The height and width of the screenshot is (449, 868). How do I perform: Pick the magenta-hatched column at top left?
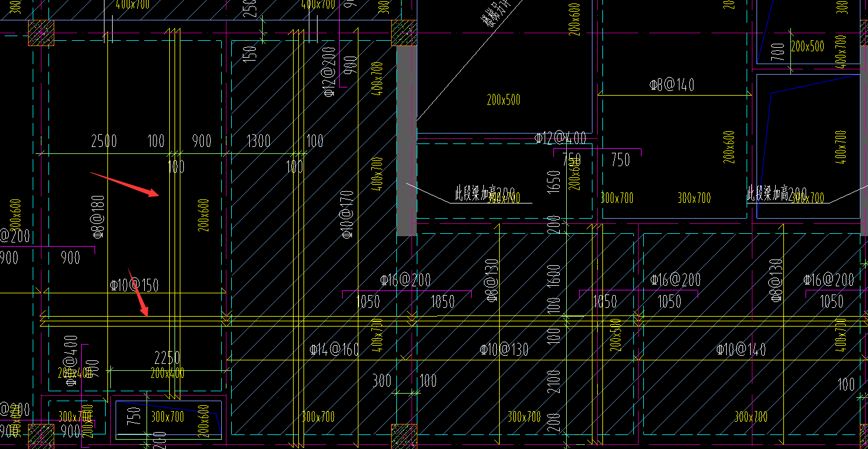click(41, 33)
